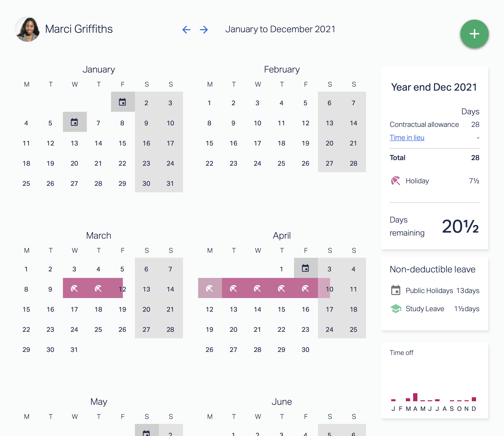Select February 15 in the calendar
The image size is (504, 436).
209,143
